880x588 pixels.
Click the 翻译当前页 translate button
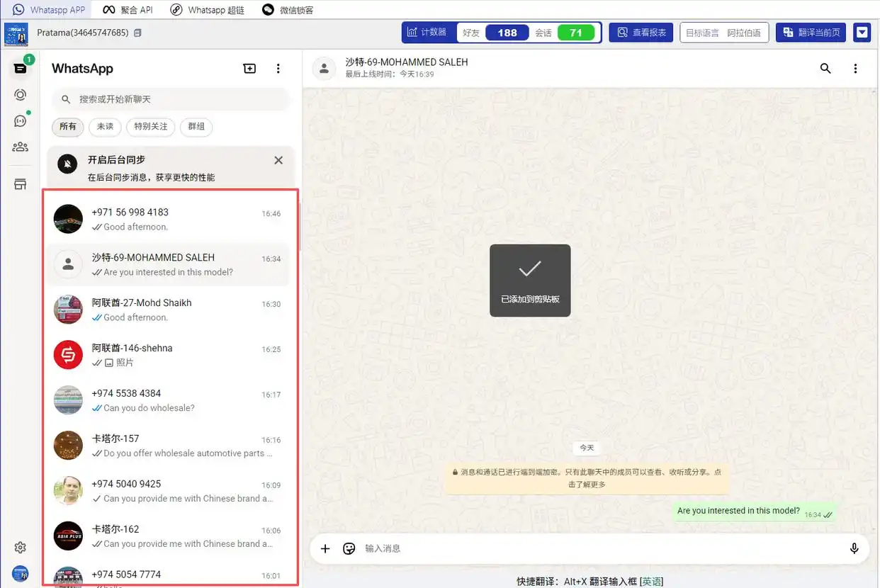click(x=810, y=32)
